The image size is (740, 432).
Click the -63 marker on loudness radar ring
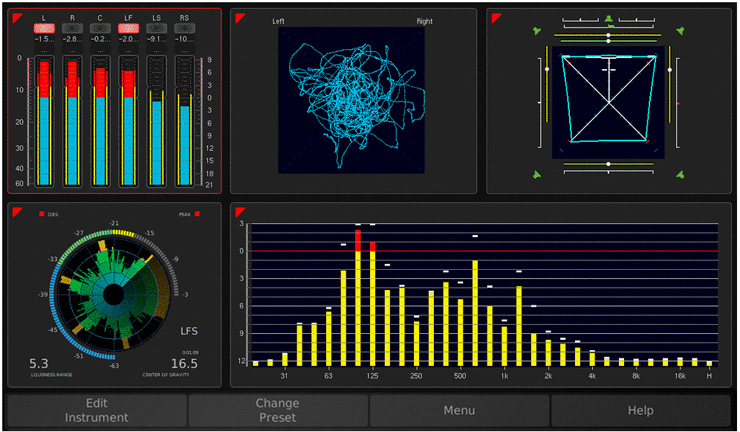click(x=114, y=365)
